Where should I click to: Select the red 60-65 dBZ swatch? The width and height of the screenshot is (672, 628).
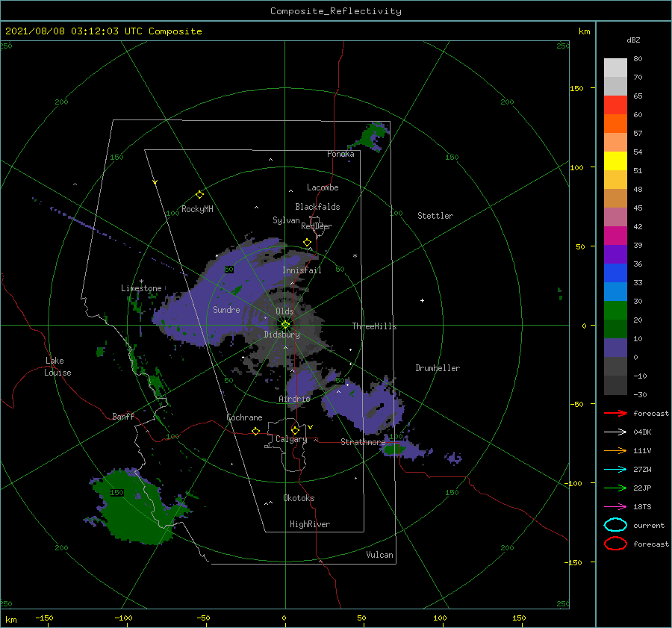point(615,105)
